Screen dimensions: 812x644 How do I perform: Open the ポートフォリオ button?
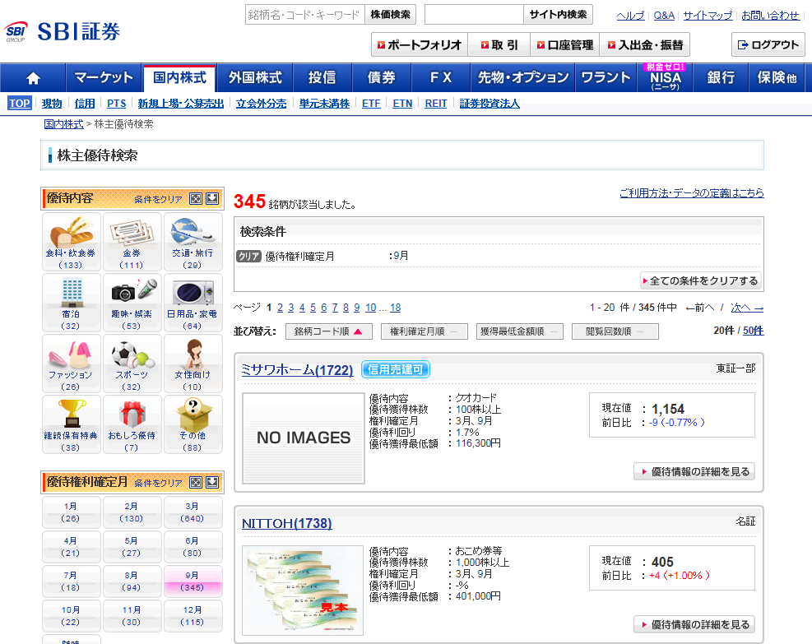pyautogui.click(x=420, y=45)
